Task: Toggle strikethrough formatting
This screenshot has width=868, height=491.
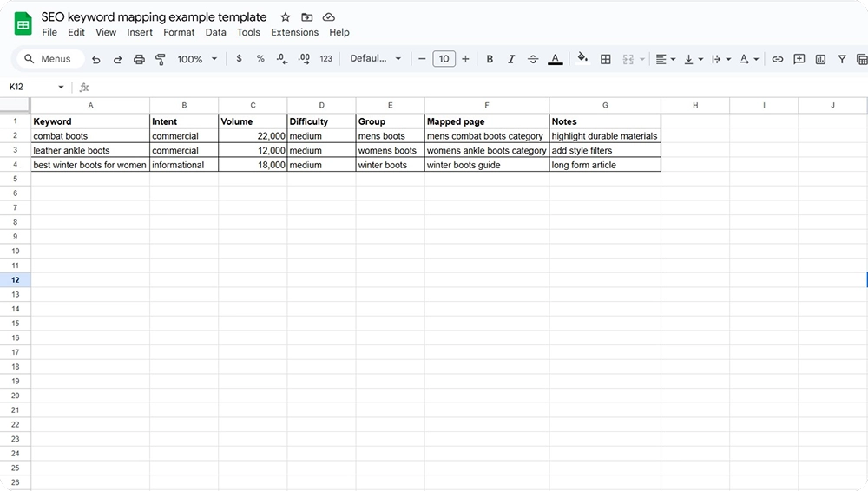Action: 533,59
